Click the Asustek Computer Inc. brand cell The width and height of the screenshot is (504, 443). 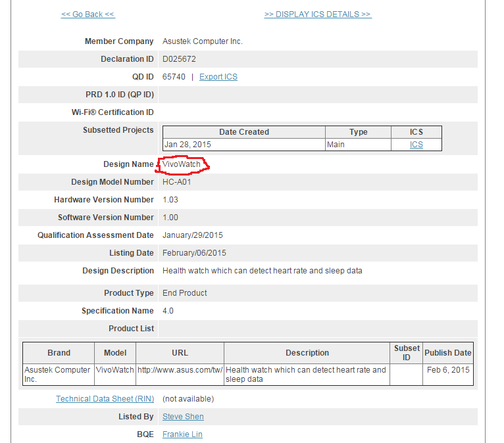click(59, 375)
